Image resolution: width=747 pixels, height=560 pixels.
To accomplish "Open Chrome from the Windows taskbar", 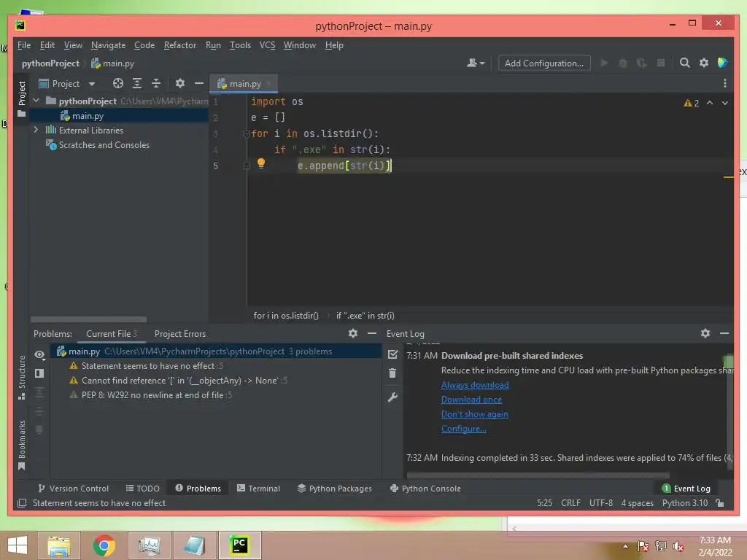I will coord(104,545).
